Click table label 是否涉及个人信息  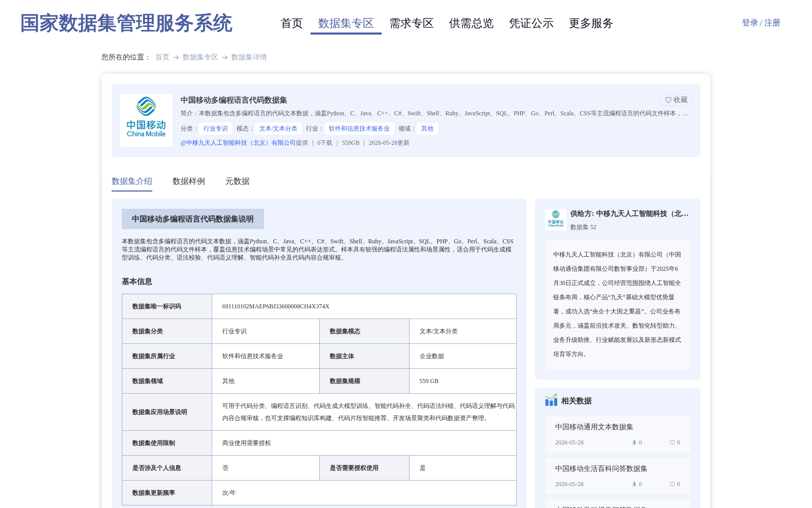pyautogui.click(x=157, y=468)
